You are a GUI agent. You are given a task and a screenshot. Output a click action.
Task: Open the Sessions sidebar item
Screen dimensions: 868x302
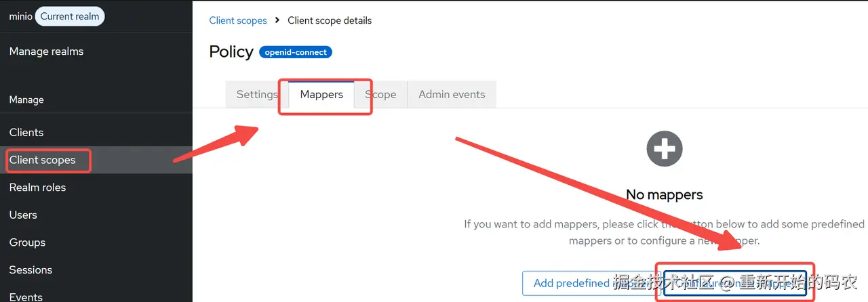[31, 269]
